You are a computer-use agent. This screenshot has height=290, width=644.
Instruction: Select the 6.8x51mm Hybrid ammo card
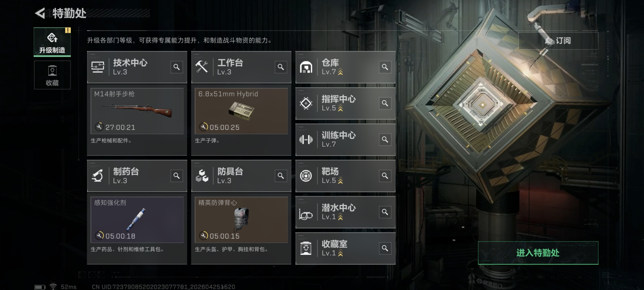tap(241, 111)
